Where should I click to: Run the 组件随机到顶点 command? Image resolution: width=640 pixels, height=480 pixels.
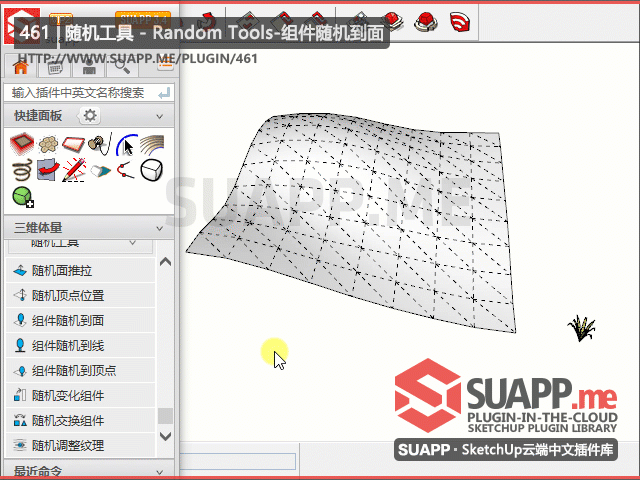[x=80, y=371]
